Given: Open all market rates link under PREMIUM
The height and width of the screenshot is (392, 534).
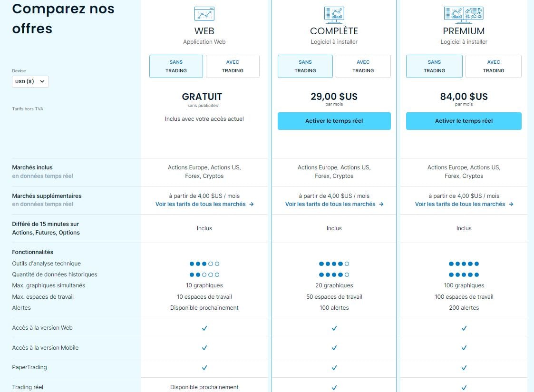Looking at the screenshot, I should click(x=464, y=204).
